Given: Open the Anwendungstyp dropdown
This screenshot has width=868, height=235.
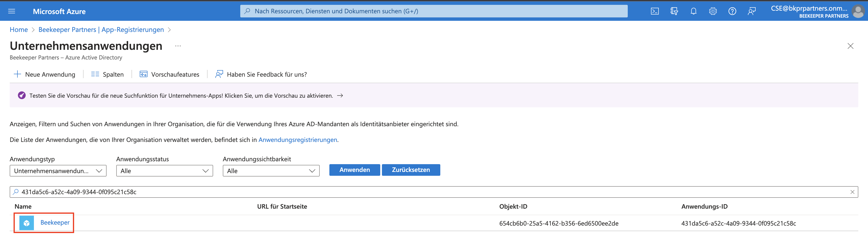Looking at the screenshot, I should coord(58,171).
